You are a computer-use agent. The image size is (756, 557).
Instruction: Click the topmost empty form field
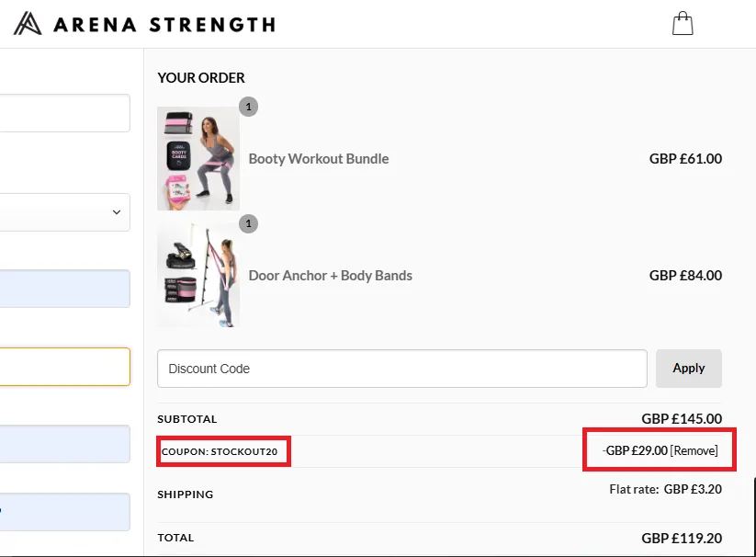click(x=63, y=112)
